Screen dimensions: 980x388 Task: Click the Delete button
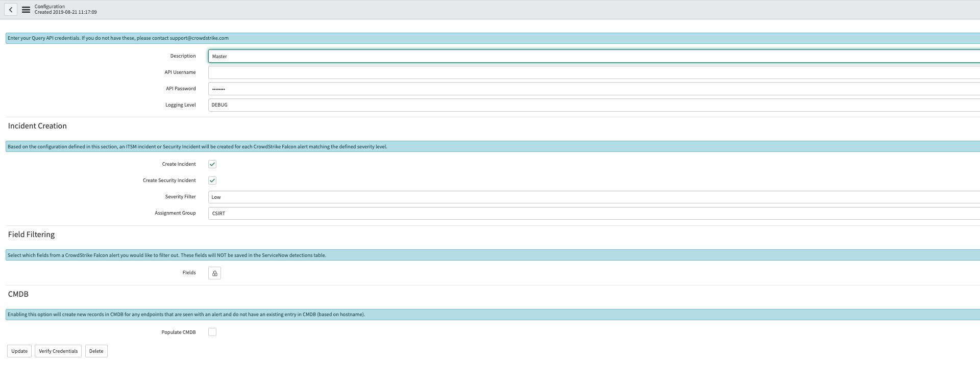point(96,351)
